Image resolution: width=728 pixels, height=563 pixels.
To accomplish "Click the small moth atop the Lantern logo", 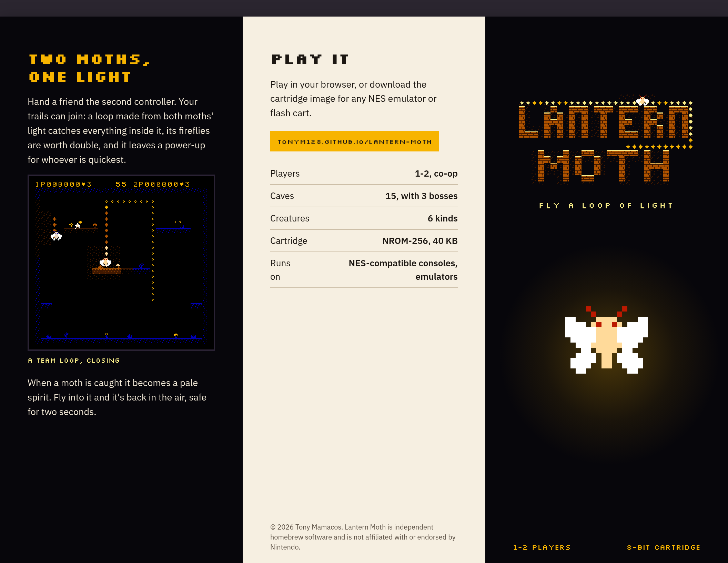I will coord(642,100).
